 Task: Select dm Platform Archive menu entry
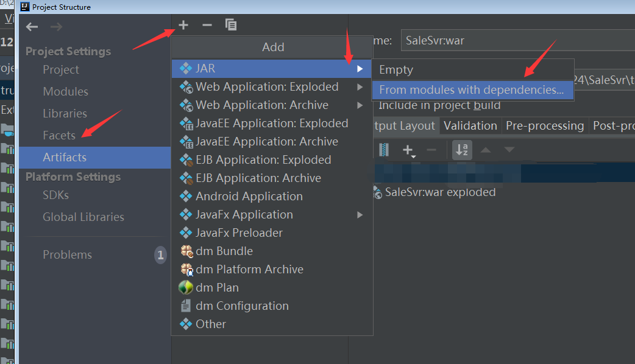[x=272, y=270]
